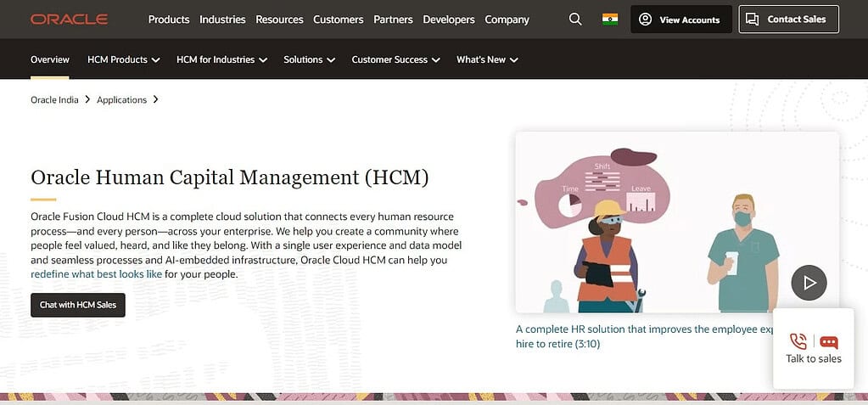Open the Customers menu

pos(339,20)
